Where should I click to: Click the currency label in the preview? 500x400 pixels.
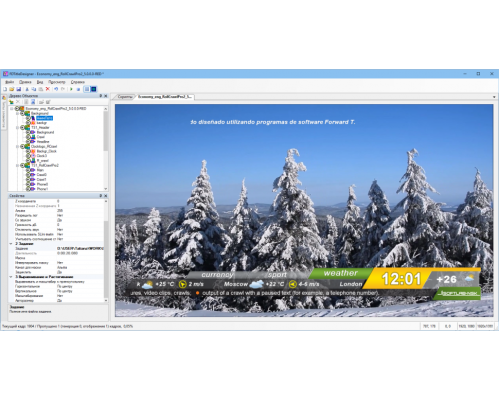pos(217,275)
